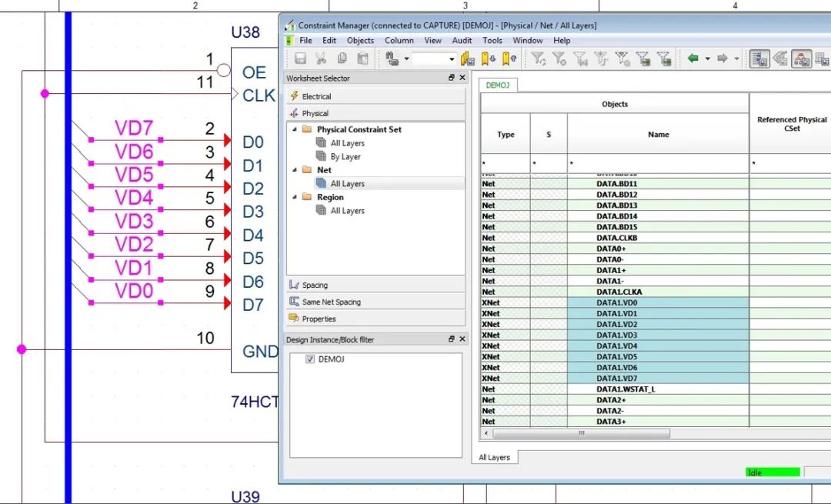The image size is (831, 504).
Task: Click the Copy icon in the toolbar
Action: point(342,58)
